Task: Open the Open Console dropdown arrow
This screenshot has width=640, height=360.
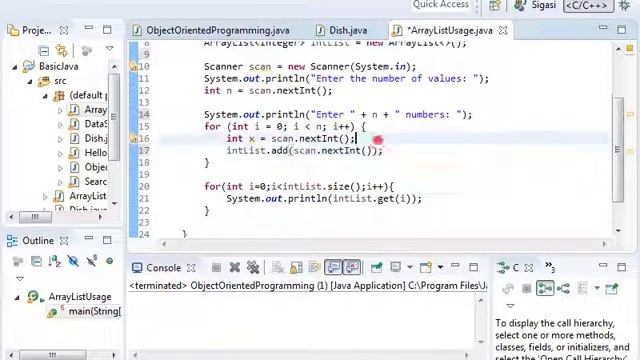Action: pos(440,268)
